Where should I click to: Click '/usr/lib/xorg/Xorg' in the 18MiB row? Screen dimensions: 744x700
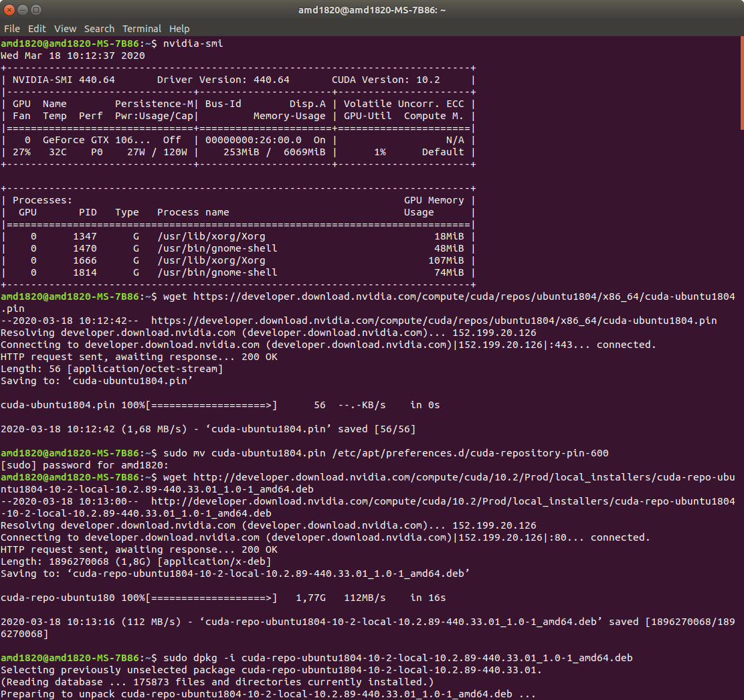[x=211, y=236]
